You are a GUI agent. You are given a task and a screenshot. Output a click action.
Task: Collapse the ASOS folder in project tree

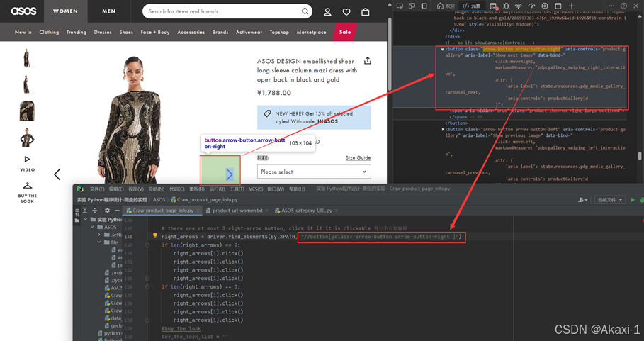(92, 227)
